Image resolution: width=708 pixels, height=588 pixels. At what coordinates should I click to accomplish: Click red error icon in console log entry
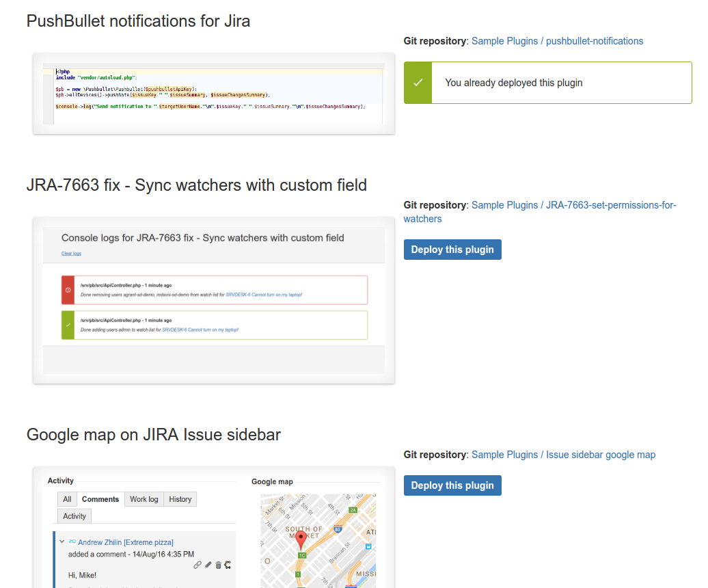(68, 290)
